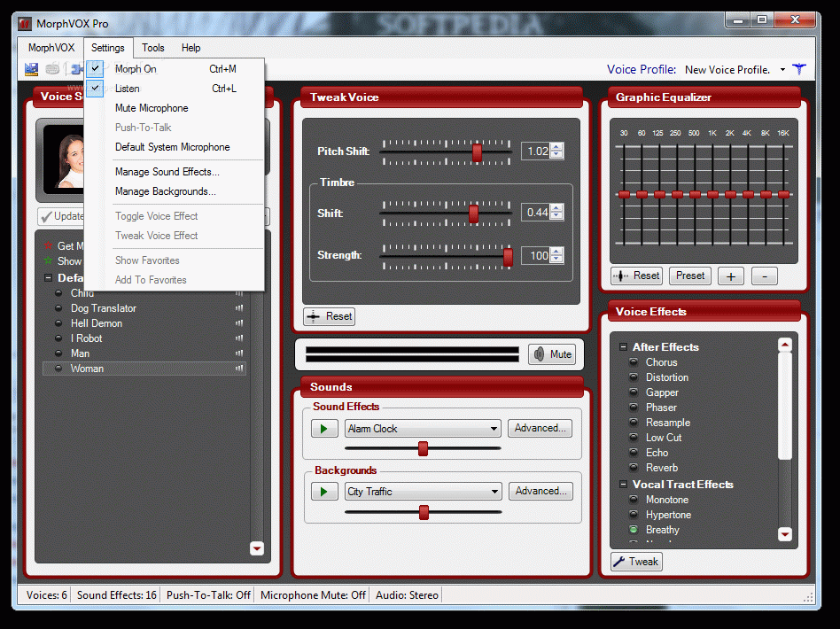
Task: Click Advanced button for Sound Effects
Action: [540, 429]
